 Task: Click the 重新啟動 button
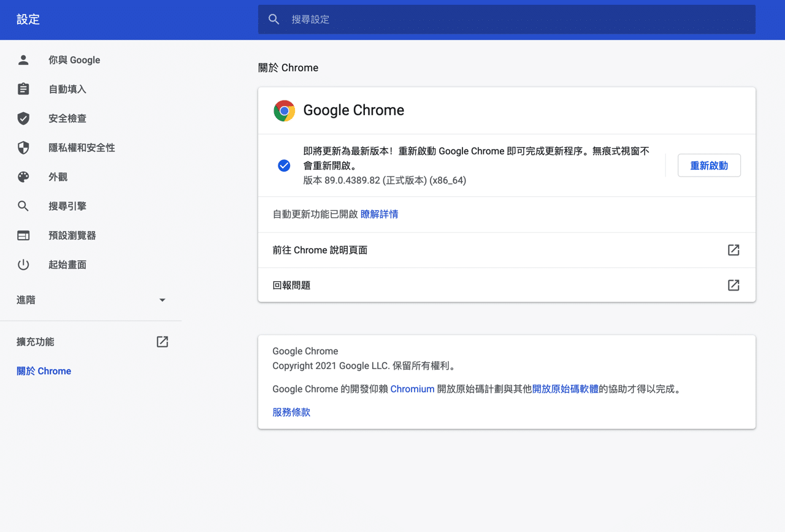tap(709, 165)
